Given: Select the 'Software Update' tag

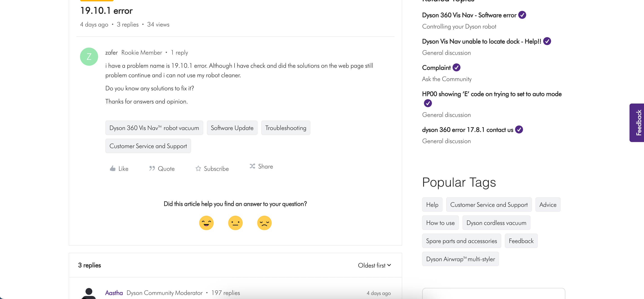Looking at the screenshot, I should pyautogui.click(x=232, y=128).
